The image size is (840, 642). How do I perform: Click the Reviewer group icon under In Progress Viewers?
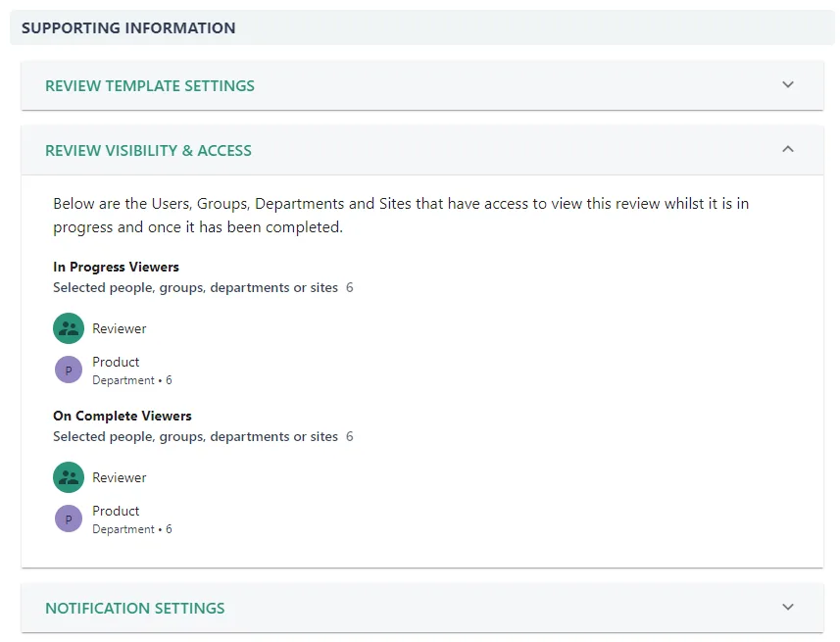(x=69, y=328)
